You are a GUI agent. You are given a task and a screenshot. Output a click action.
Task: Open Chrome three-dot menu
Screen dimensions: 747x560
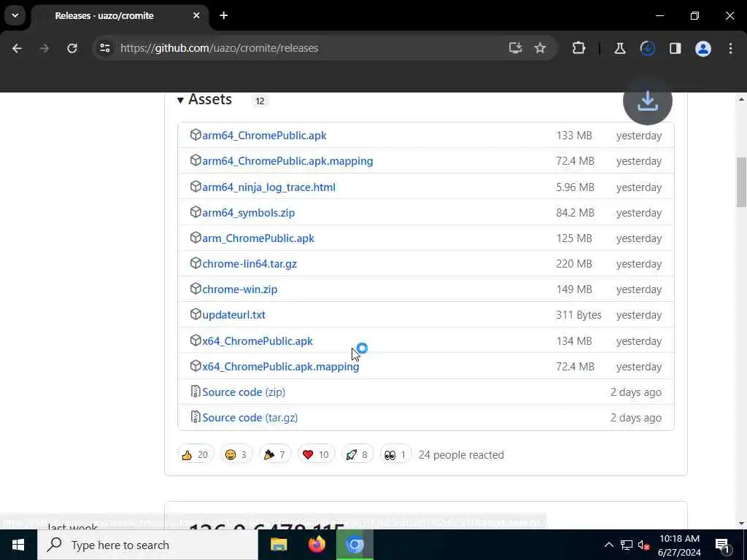(730, 48)
